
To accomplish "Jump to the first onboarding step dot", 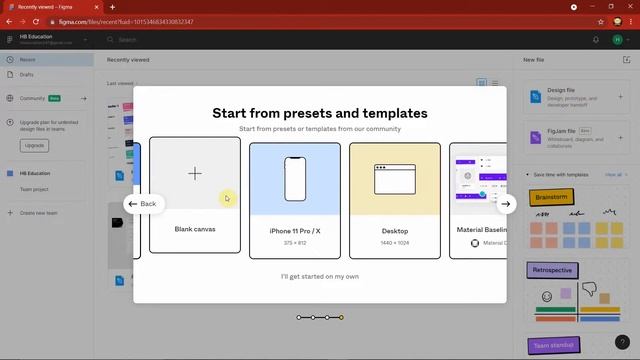I will (x=299, y=317).
